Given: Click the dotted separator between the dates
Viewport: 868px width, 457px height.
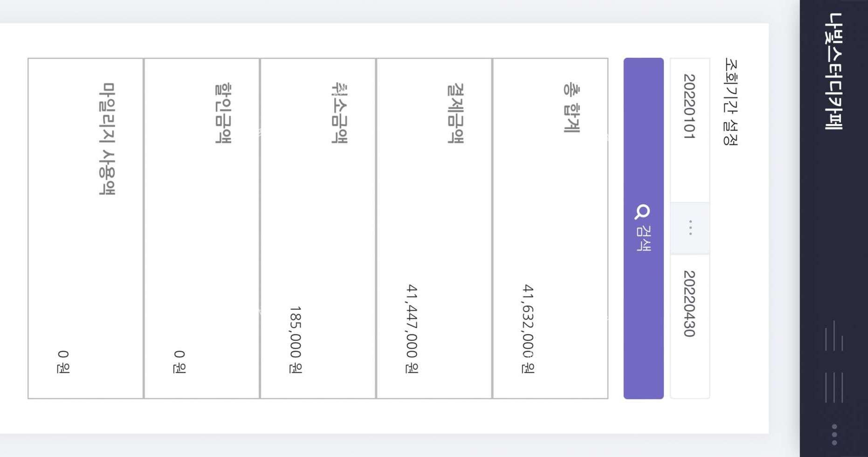Looking at the screenshot, I should [690, 228].
